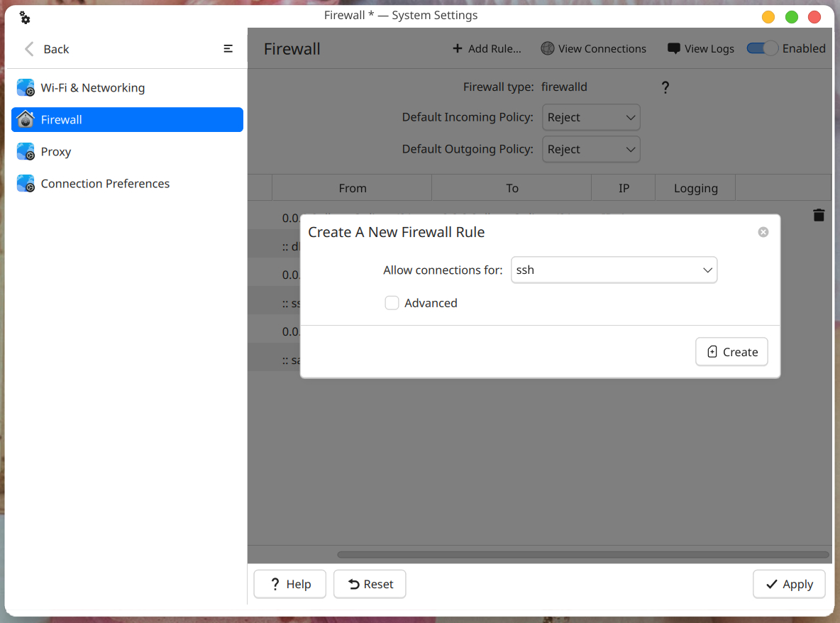The height and width of the screenshot is (623, 840).
Task: Close the Create A New Firewall Rule dialog
Action: [x=763, y=232]
